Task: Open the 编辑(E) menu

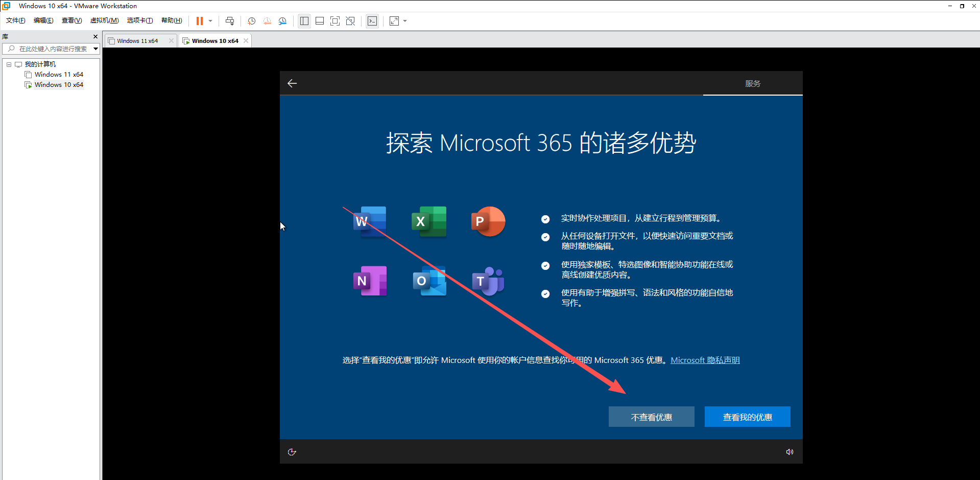Action: coord(43,20)
